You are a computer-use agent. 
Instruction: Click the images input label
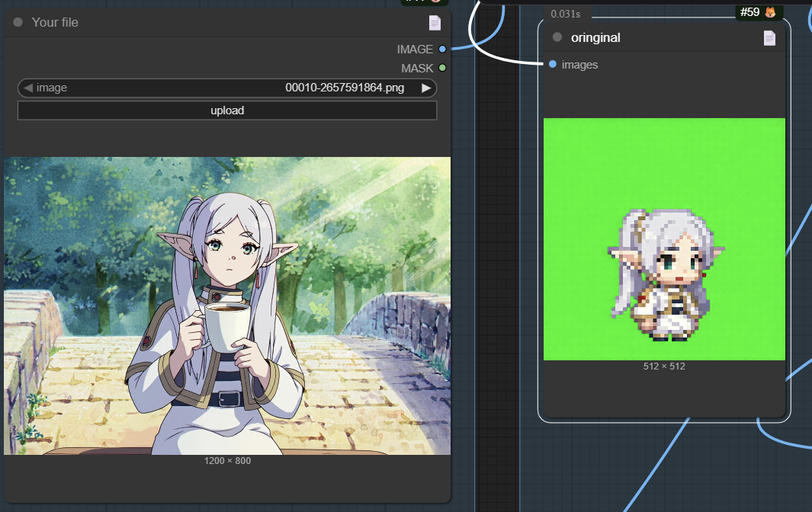click(579, 65)
